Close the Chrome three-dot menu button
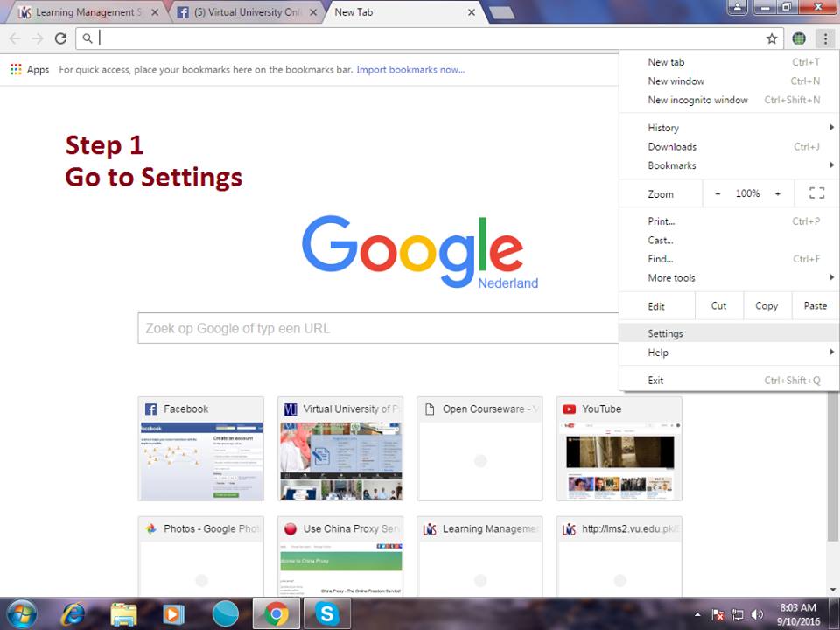The height and width of the screenshot is (630, 840). 825,38
